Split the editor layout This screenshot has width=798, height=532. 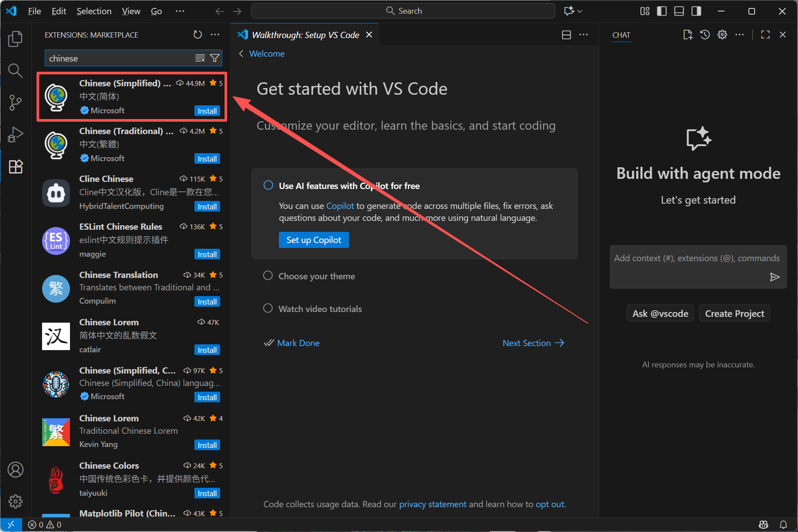[x=566, y=35]
